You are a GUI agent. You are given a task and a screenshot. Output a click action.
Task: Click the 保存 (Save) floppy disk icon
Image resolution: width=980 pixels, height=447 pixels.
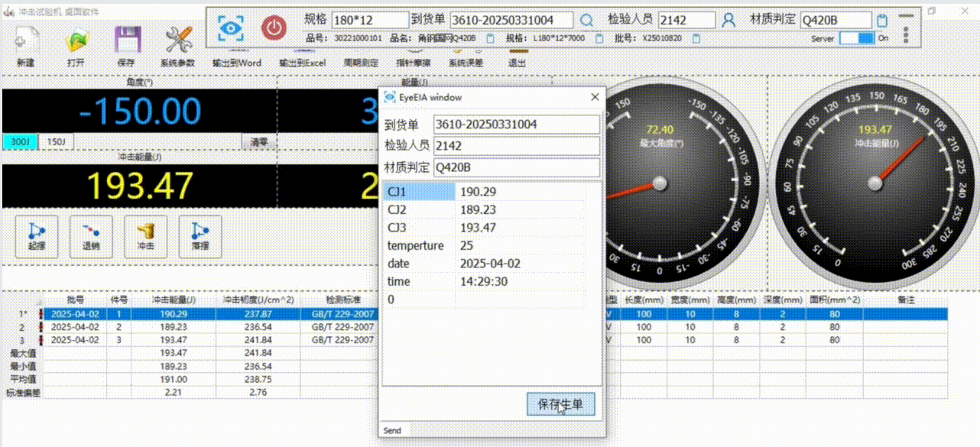127,40
